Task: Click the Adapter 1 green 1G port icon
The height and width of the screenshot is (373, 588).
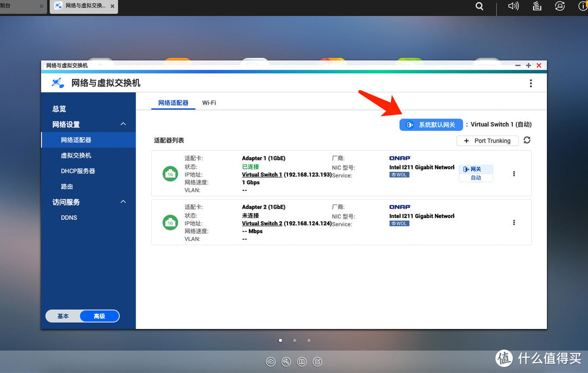Action: pyautogui.click(x=170, y=174)
